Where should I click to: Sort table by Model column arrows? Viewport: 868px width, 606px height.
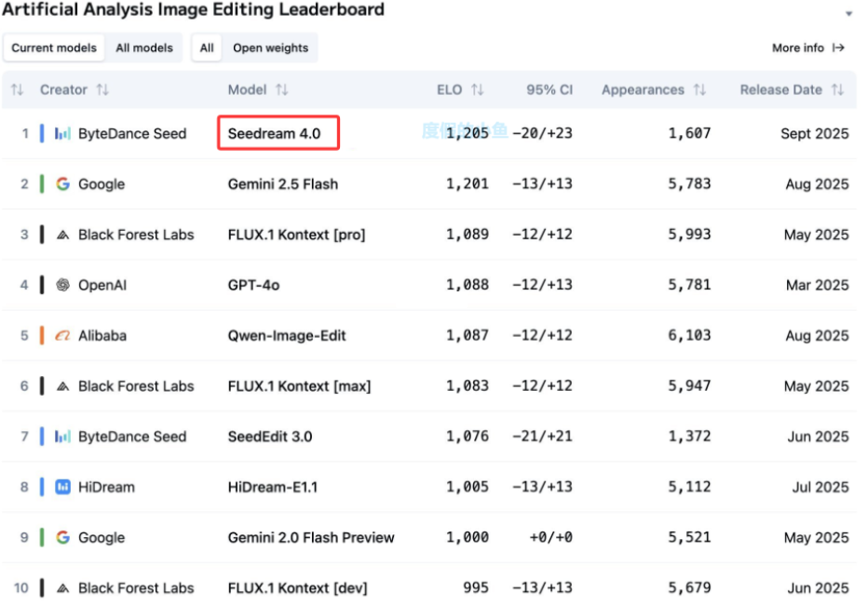[282, 89]
